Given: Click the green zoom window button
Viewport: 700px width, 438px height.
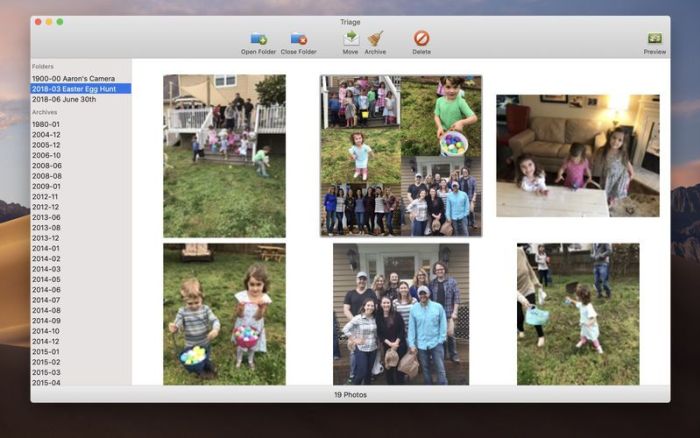Looking at the screenshot, I should point(60,22).
